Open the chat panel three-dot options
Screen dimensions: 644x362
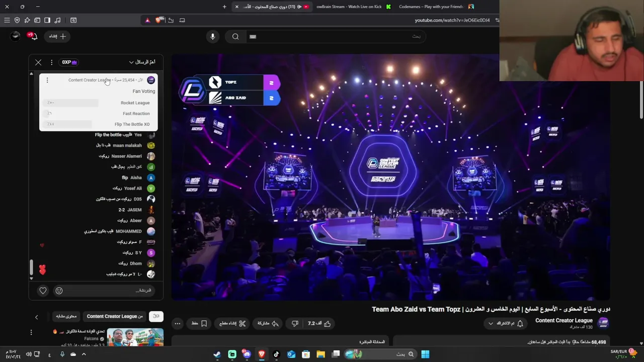pos(51,62)
